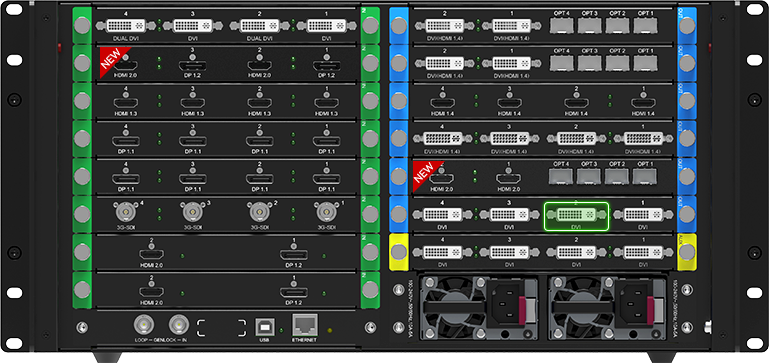
Task: Select DP 1.2 port 3 on the NEW input card
Action: (192, 65)
